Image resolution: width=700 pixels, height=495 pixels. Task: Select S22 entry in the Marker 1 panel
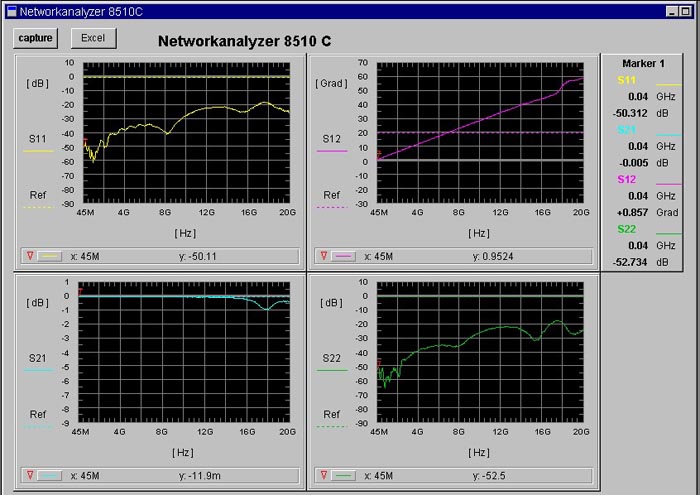pos(626,229)
